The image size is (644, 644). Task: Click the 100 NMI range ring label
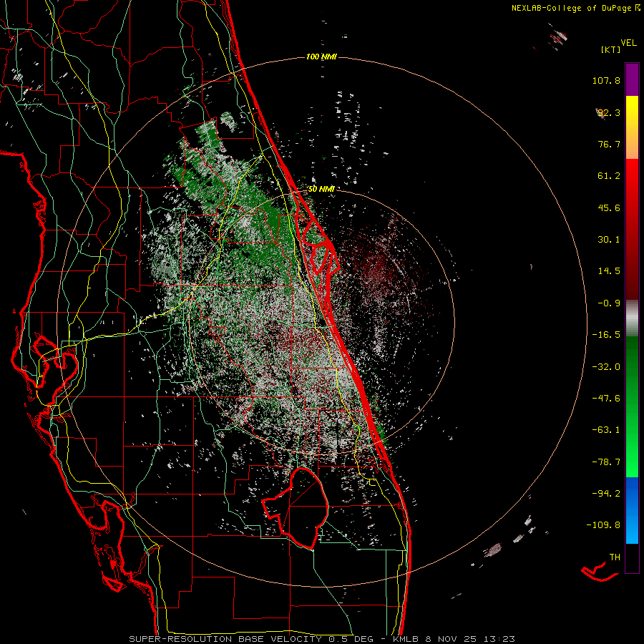(x=321, y=57)
